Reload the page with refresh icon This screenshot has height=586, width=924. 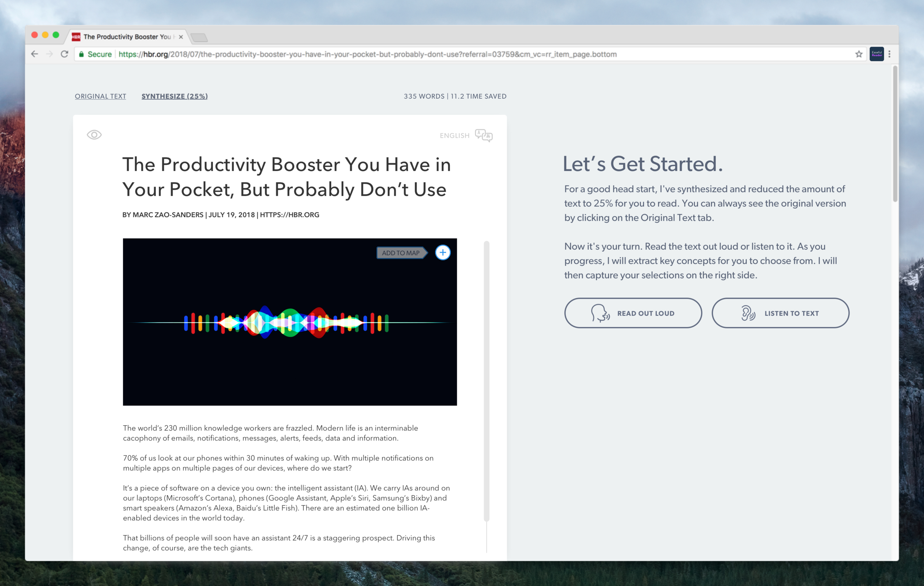coord(64,54)
